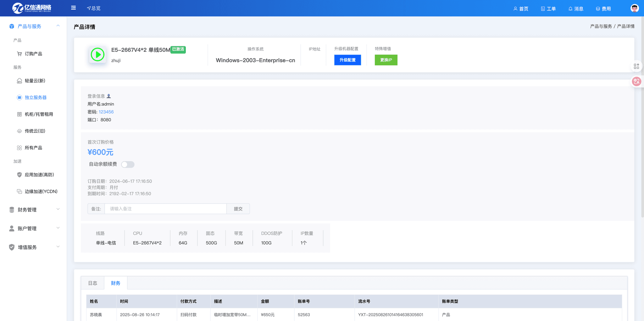The image size is (644, 321).
Task: Click the blue 升级配置 button
Action: (347, 60)
